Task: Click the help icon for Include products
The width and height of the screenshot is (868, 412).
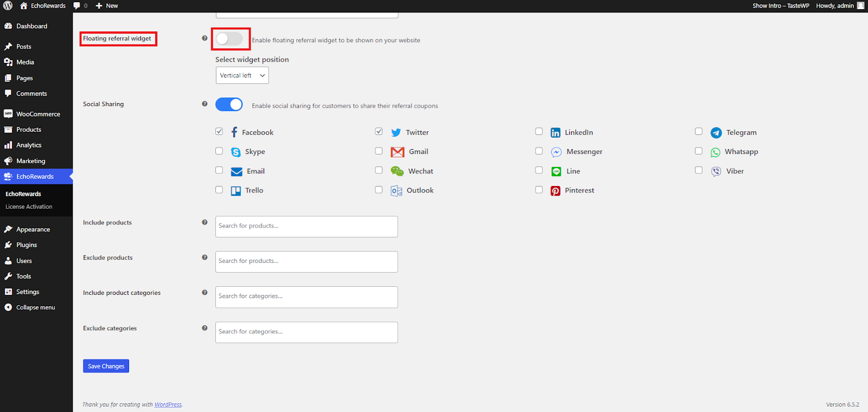Action: [x=205, y=222]
